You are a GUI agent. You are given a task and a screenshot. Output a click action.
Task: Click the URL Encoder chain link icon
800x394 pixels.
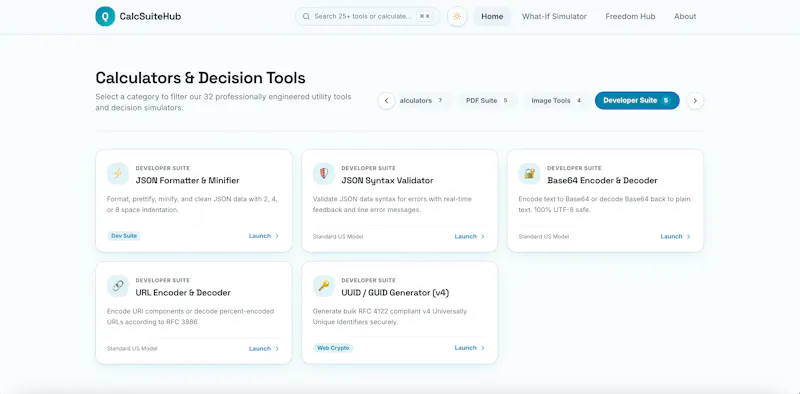[117, 286]
